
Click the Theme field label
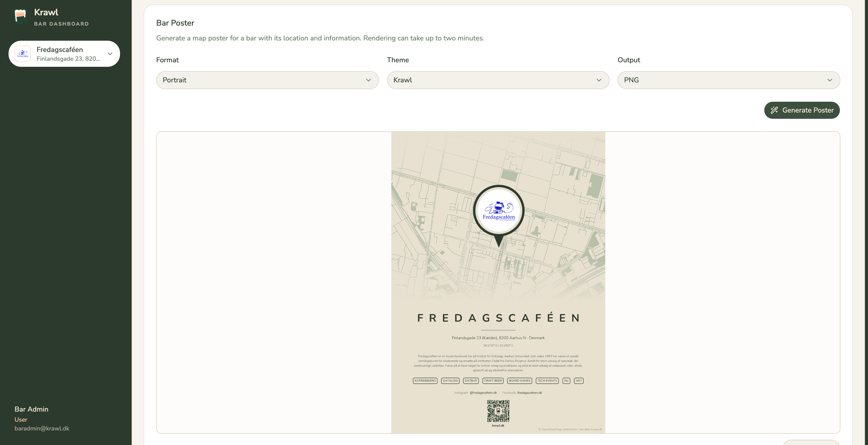[x=398, y=60]
